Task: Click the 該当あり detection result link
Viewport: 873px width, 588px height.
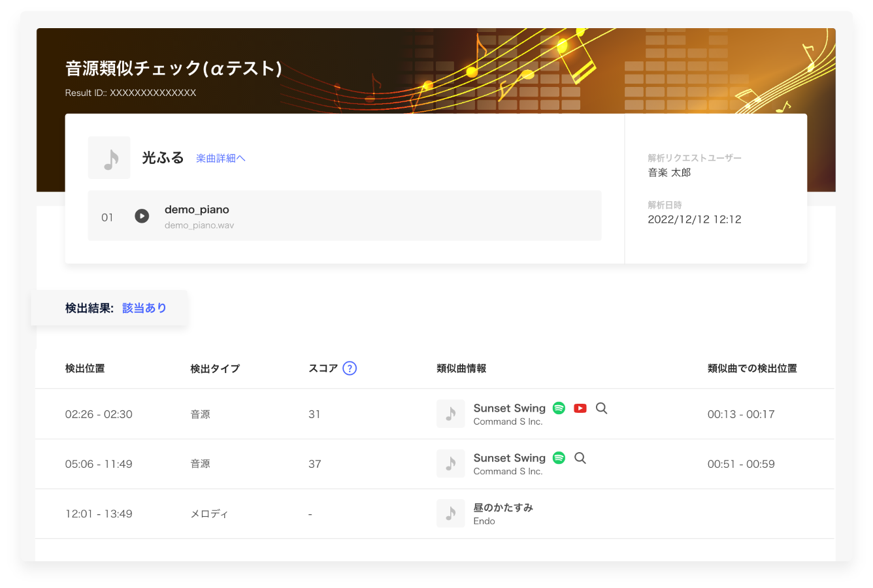Action: click(144, 308)
